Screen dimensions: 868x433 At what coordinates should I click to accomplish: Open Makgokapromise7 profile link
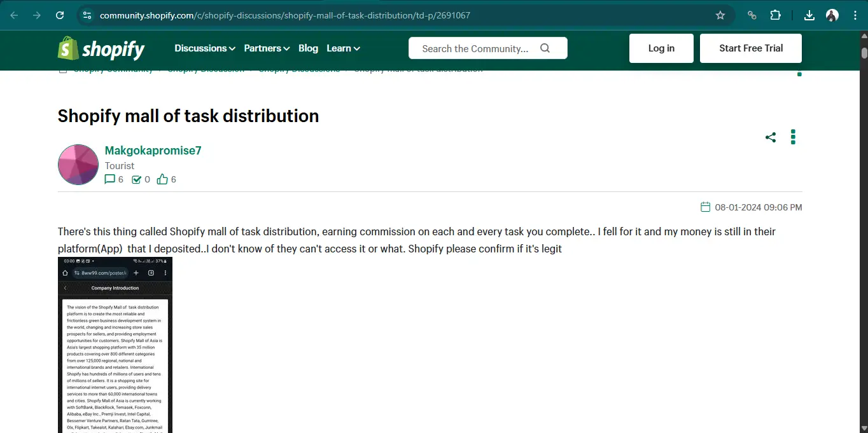coord(153,151)
